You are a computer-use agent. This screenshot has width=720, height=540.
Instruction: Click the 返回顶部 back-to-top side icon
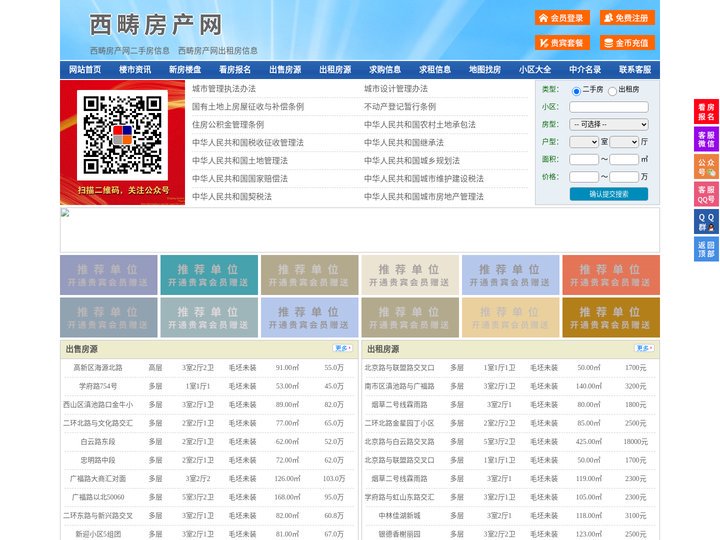coord(706,249)
